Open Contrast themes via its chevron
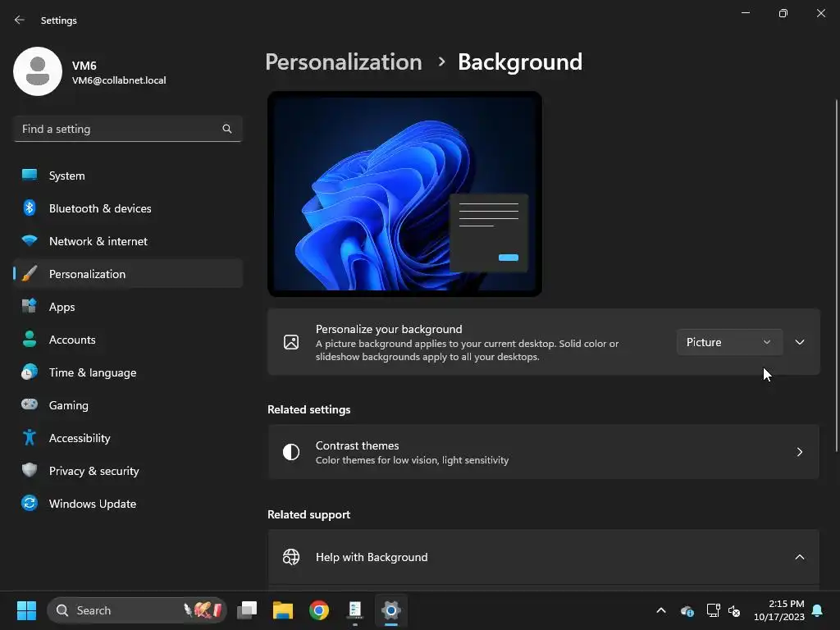 [x=800, y=452]
